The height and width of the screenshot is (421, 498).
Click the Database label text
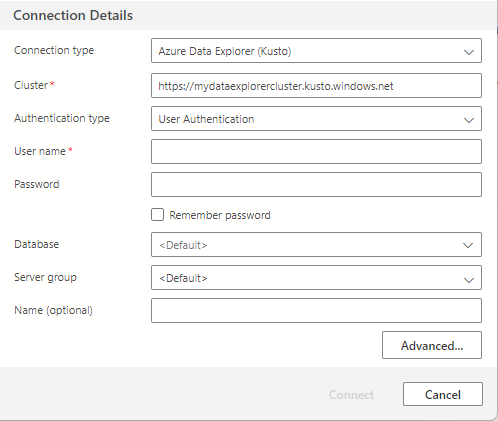[x=37, y=244]
